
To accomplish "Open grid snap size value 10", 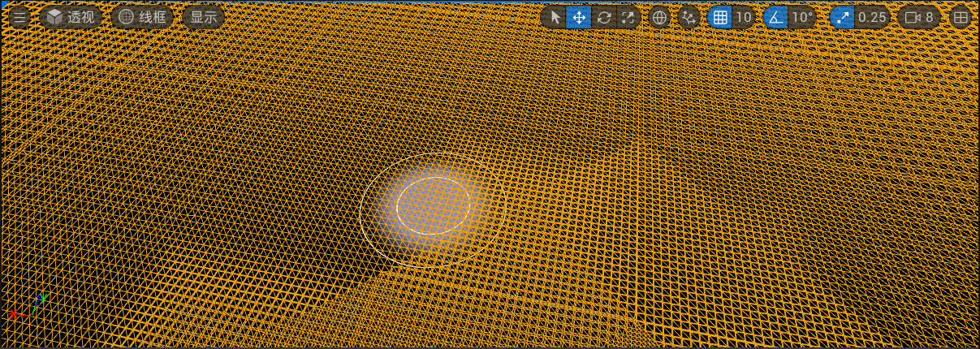I will point(743,17).
